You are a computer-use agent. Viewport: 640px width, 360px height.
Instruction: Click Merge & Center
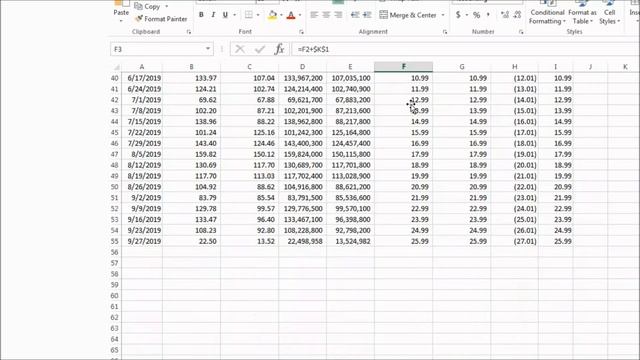coord(408,15)
